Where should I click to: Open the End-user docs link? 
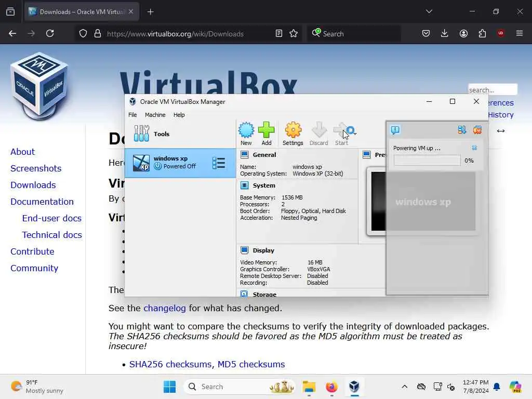click(52, 218)
